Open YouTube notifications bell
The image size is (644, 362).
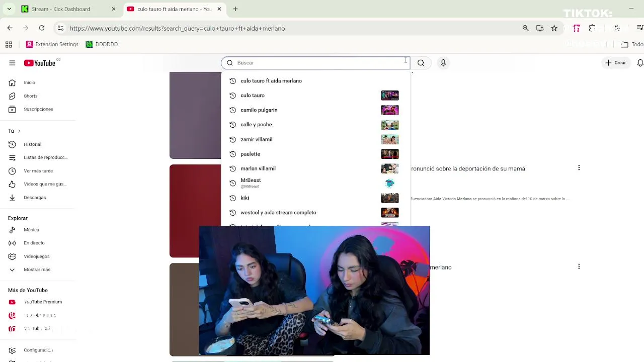coord(640,63)
